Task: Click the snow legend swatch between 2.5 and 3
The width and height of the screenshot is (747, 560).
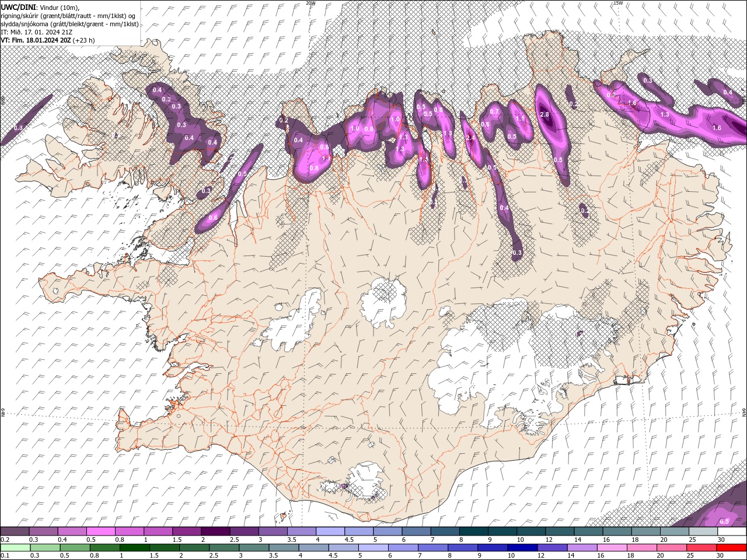Action: click(244, 531)
